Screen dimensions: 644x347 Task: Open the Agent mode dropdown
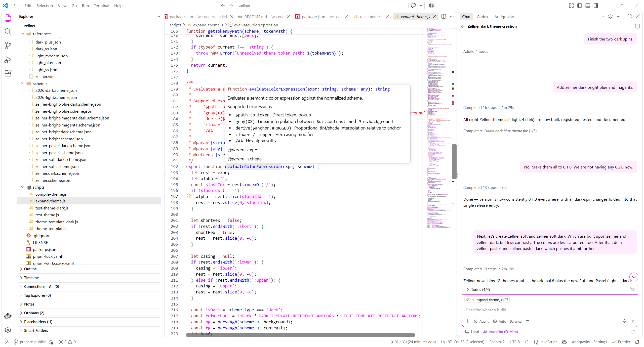tap(481, 321)
